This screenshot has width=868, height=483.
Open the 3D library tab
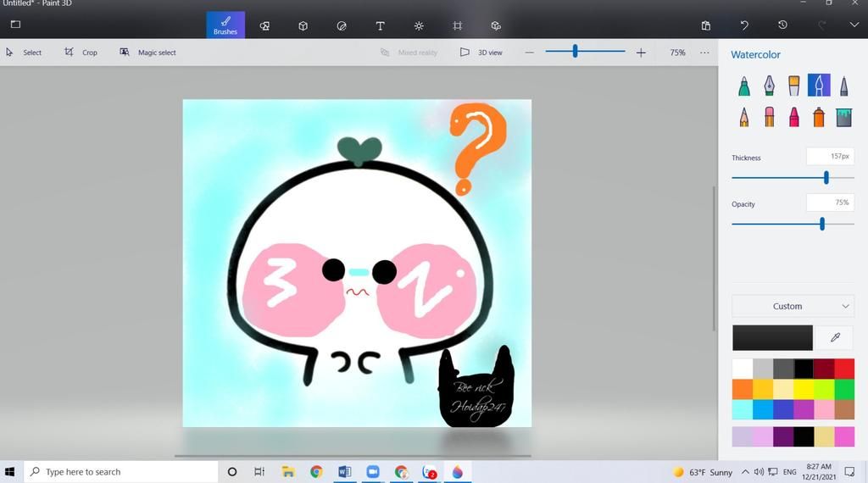click(x=496, y=25)
